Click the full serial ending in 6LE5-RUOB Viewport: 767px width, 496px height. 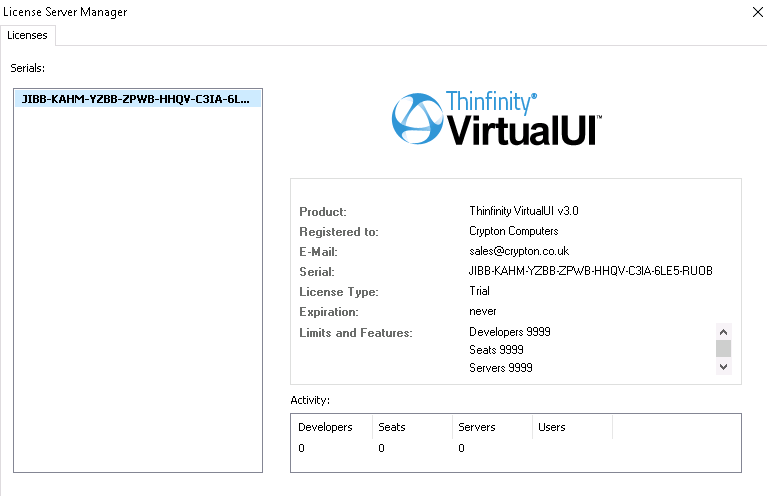590,271
